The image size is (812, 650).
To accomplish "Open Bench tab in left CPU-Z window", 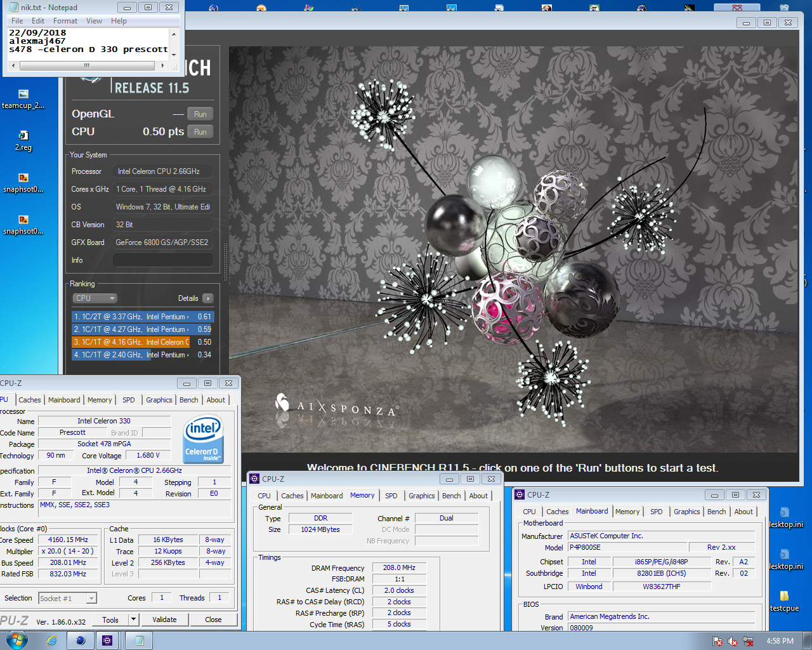I will 188,400.
